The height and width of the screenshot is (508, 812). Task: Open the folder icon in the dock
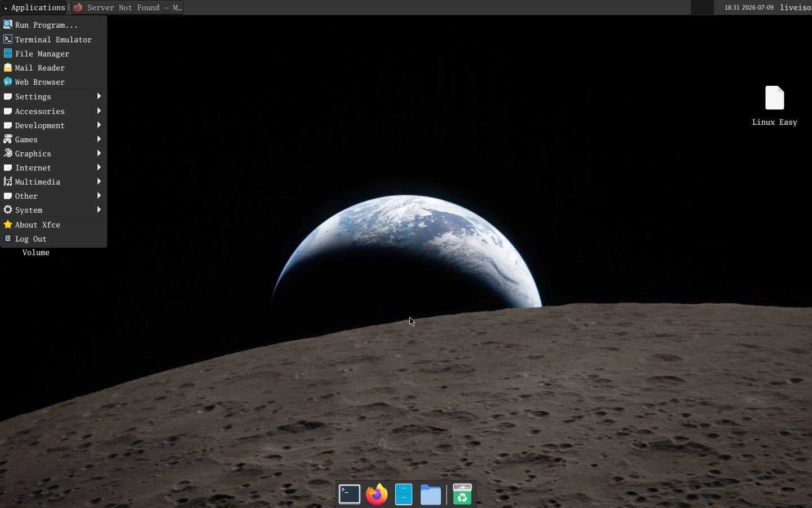point(431,495)
